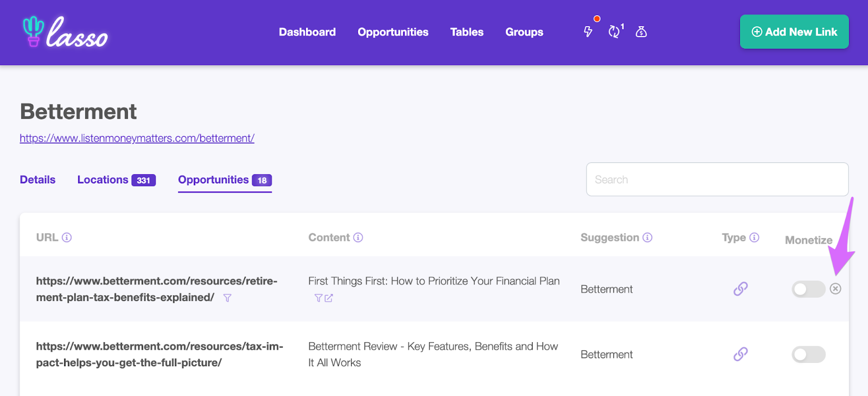Viewport: 868px width, 396px height.
Task: Switch to the Locations 331 tab
Action: [x=116, y=180]
